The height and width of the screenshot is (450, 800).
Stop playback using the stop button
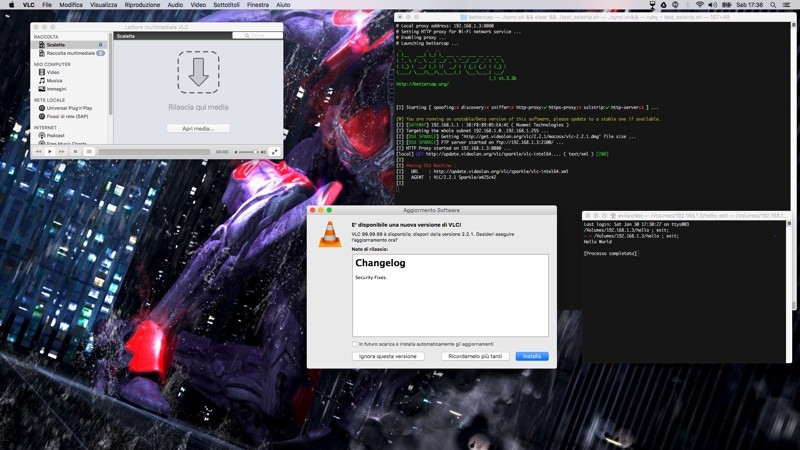75,152
